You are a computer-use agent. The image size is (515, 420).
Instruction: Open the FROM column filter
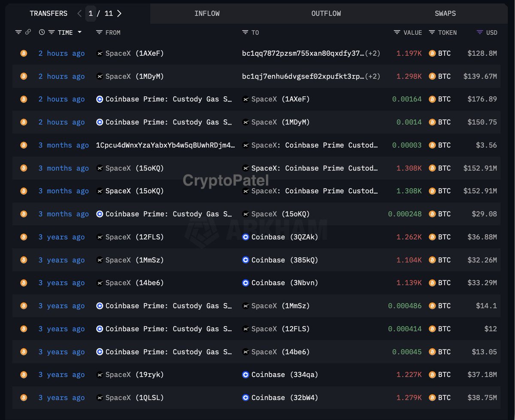[99, 32]
